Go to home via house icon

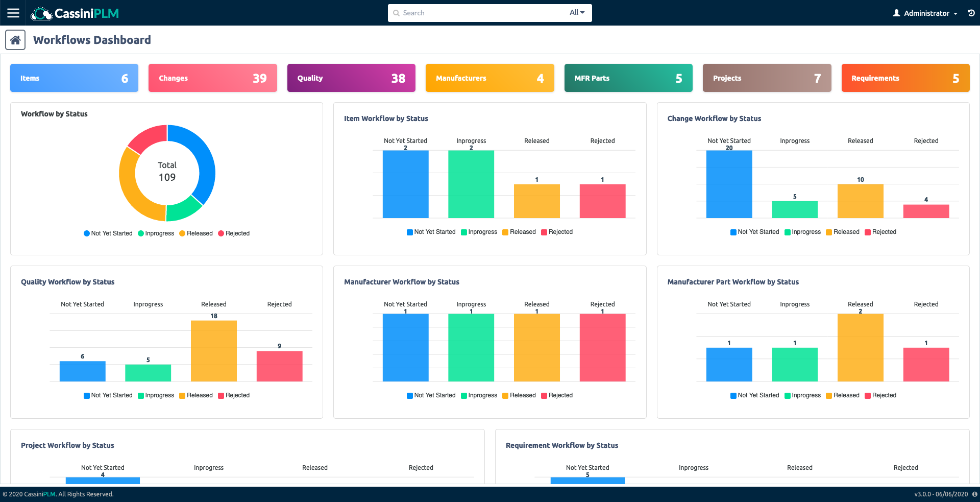coord(15,40)
